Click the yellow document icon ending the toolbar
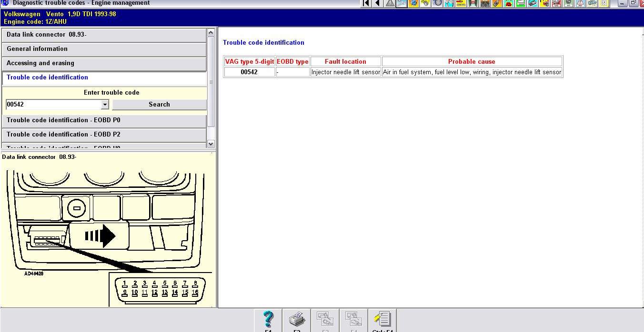The image size is (644, 332). [x=604, y=3]
